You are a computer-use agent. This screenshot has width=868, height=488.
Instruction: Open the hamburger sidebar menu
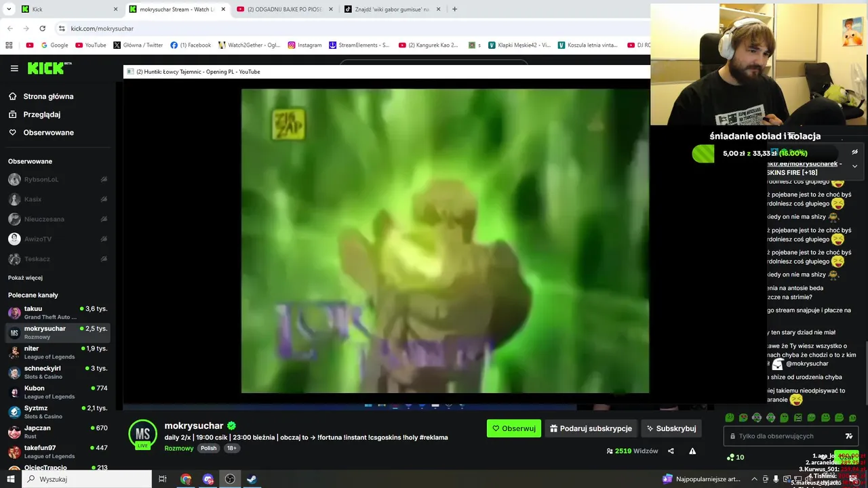click(14, 68)
